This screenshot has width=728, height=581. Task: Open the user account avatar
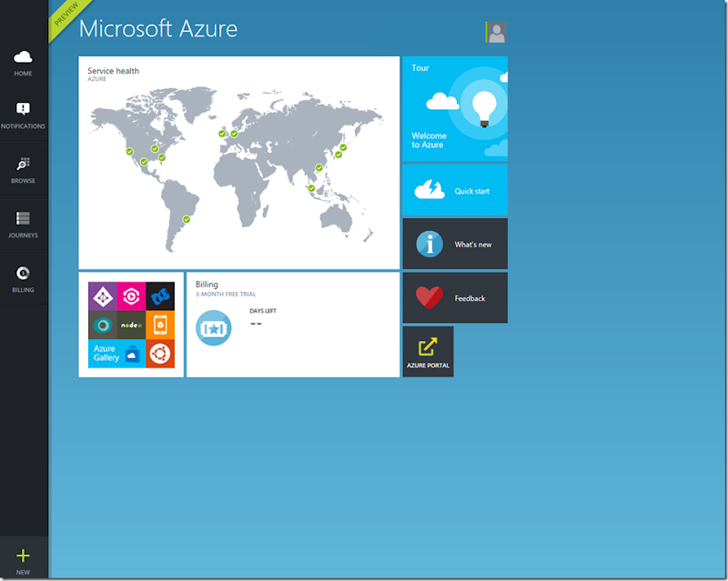[496, 33]
